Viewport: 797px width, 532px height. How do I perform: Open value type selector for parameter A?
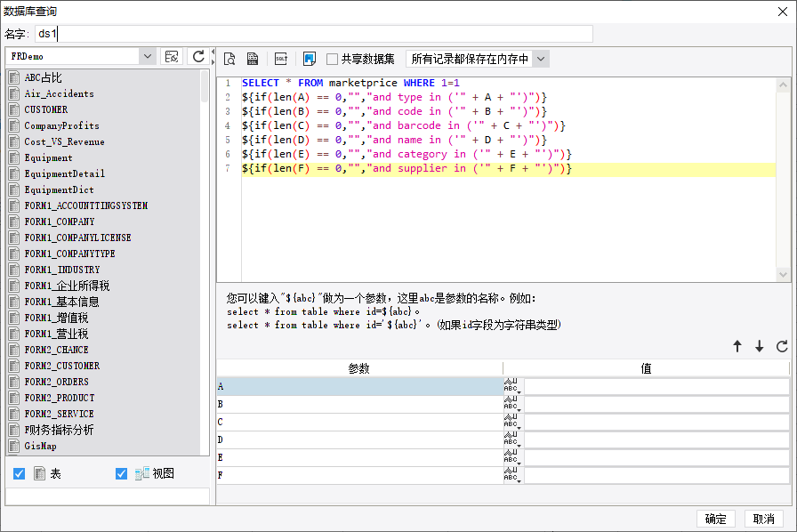[512, 386]
